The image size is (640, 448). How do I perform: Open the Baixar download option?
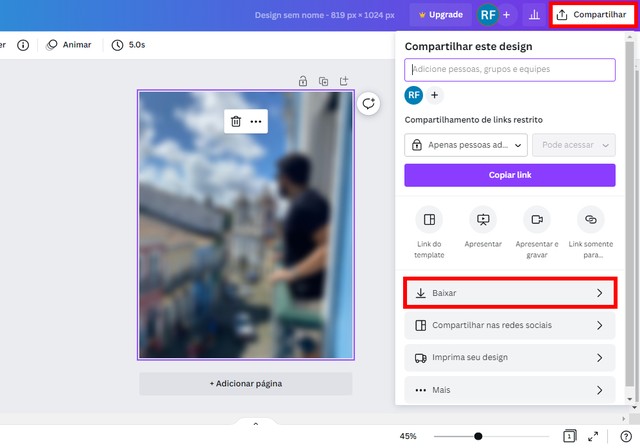click(x=510, y=293)
